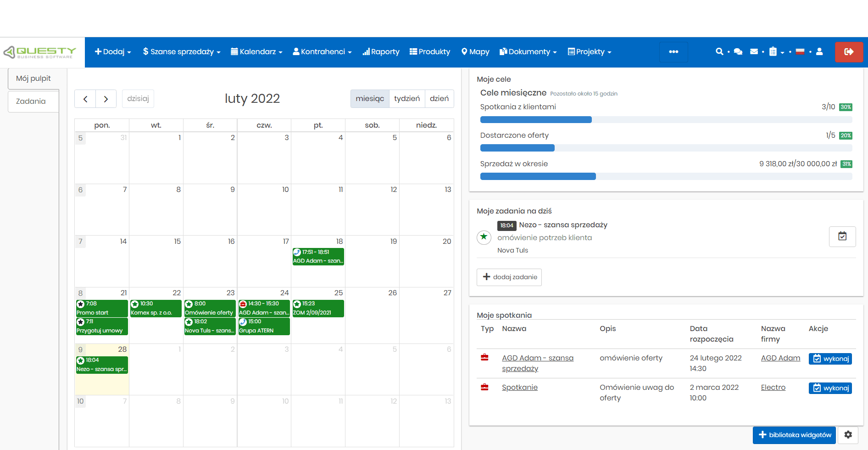Open the search magnifier icon
Viewport: 868px width, 450px height.
coord(719,51)
